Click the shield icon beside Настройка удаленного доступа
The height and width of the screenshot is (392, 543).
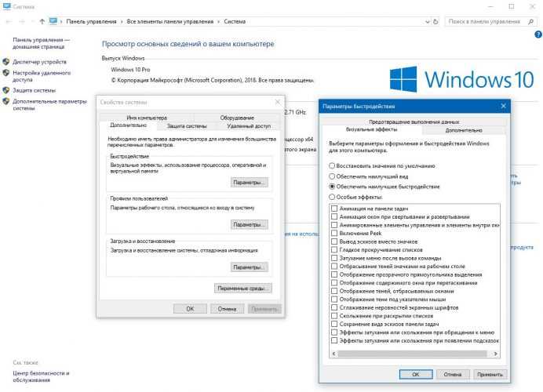tap(6, 73)
